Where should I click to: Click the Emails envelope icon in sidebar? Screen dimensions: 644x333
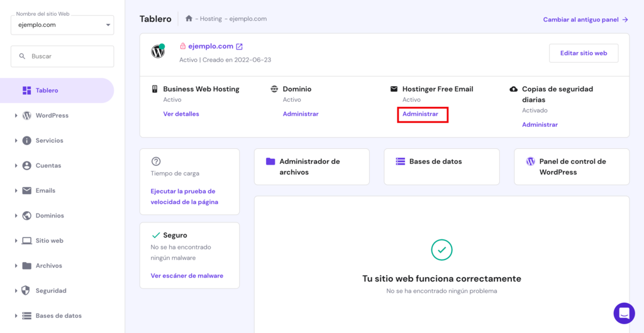tap(26, 191)
